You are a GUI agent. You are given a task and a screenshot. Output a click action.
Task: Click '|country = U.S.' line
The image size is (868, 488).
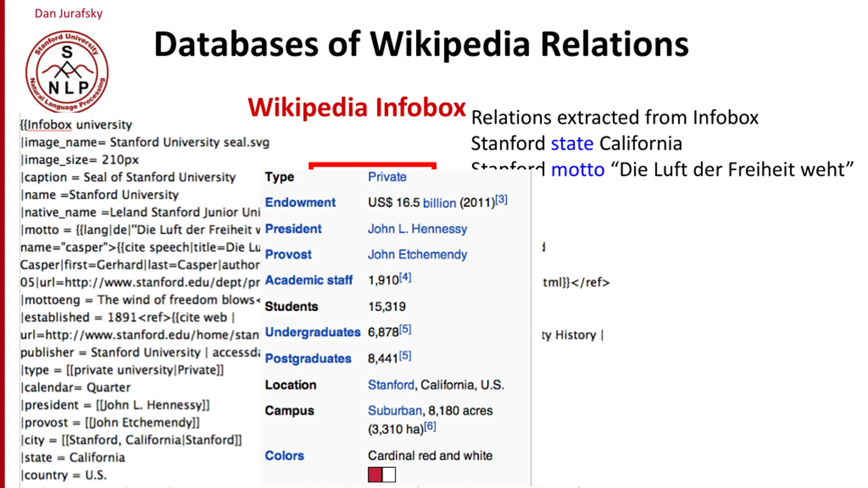tap(63, 475)
